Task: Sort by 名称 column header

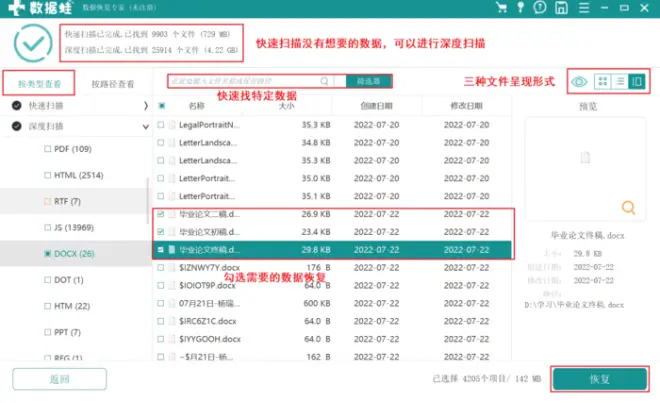Action: point(197,106)
